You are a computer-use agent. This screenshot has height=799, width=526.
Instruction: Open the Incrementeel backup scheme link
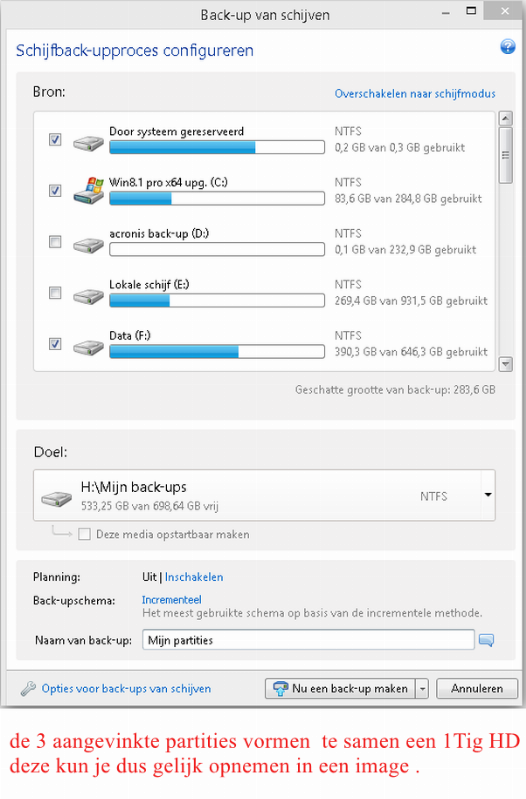pos(171,600)
